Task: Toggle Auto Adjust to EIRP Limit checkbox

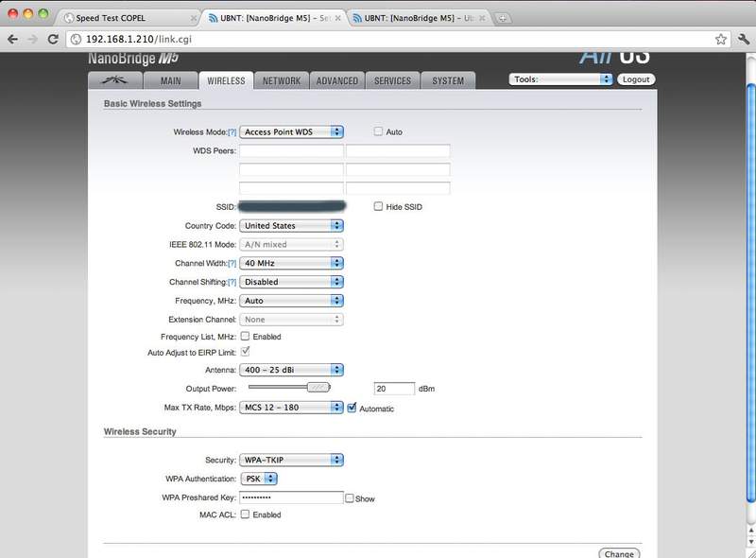Action: (x=245, y=352)
